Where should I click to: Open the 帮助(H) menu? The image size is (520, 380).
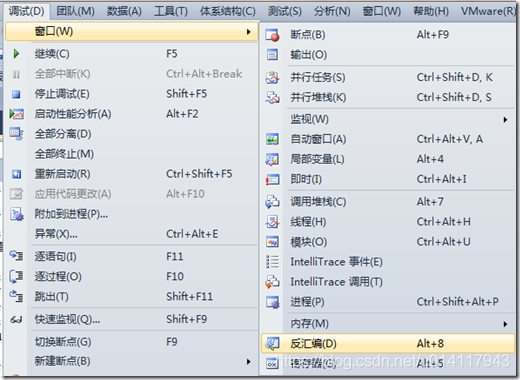[431, 11]
